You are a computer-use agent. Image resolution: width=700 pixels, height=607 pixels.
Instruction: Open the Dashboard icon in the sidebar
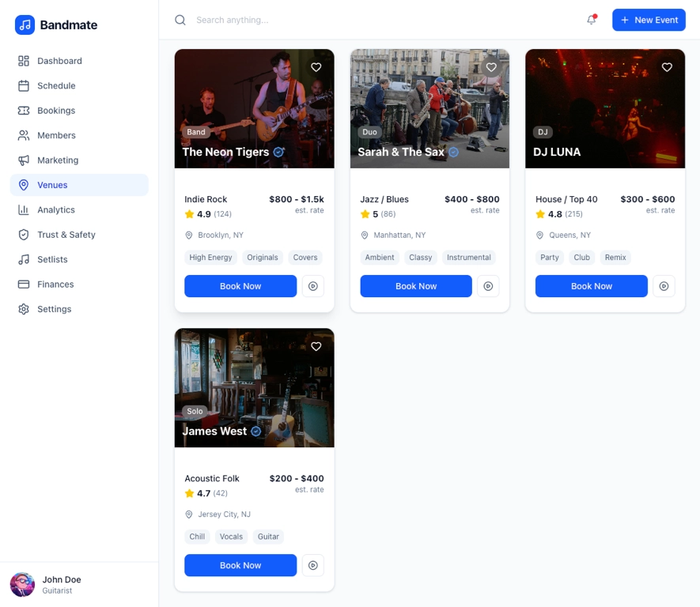[x=25, y=61]
